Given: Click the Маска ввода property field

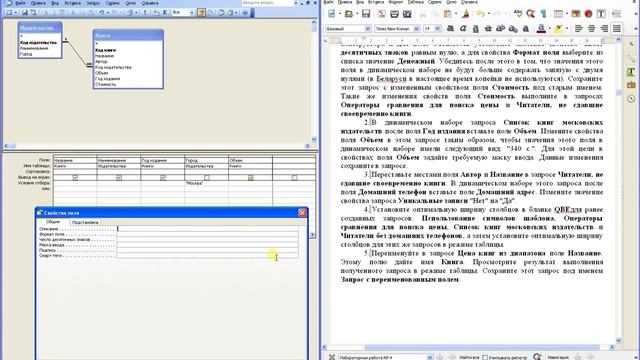Looking at the screenshot, I should (207, 245).
